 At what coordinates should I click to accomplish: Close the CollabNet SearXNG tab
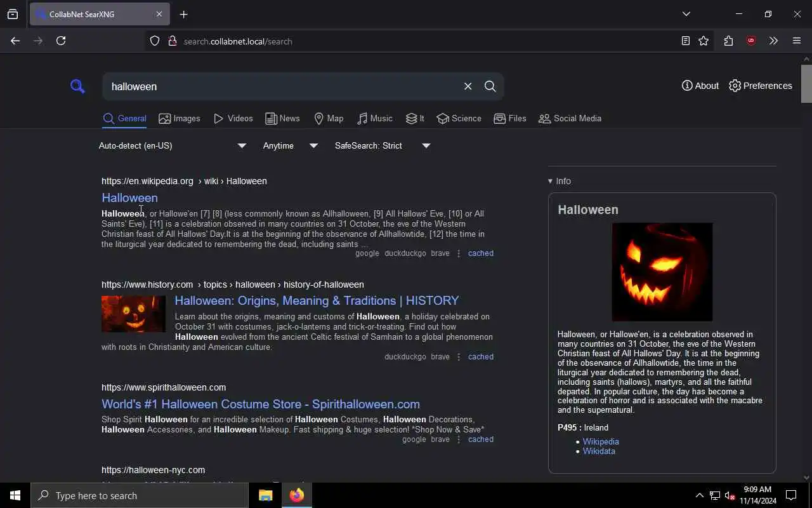[x=159, y=14]
